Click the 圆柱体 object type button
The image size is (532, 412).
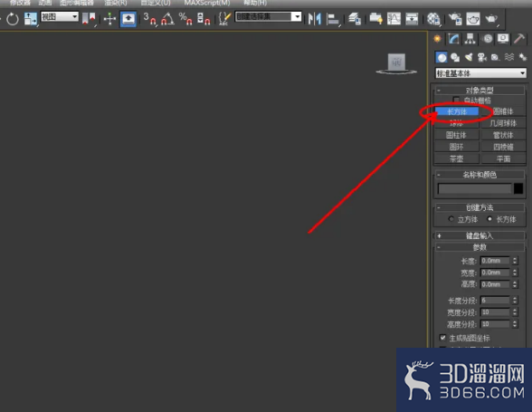coord(457,135)
